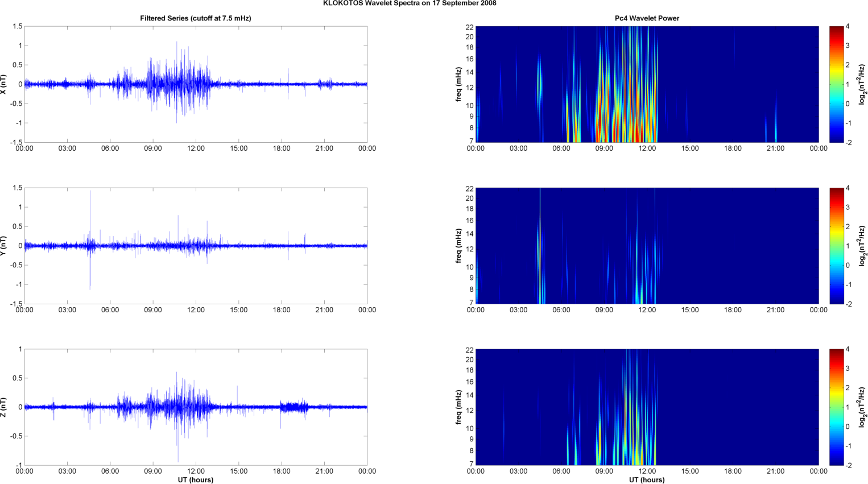The image size is (868, 484).
Task: Click freq (mHz) label of top spectrogram
Action: click(x=458, y=84)
